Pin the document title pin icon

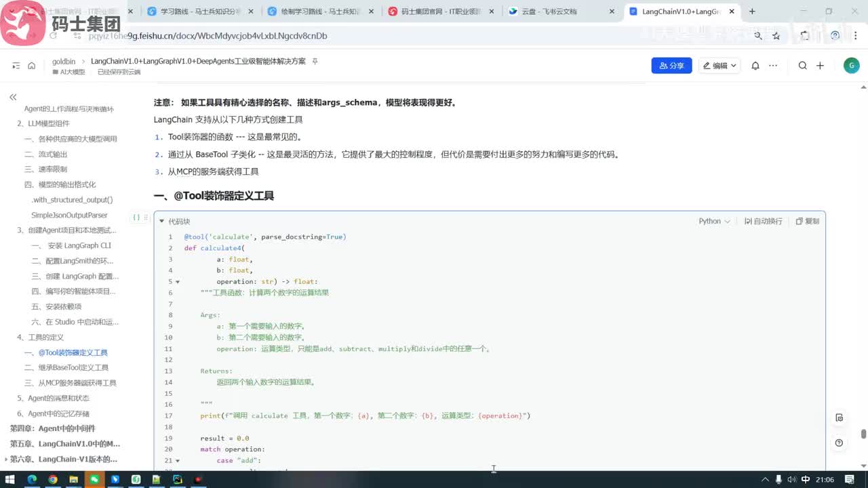pos(315,61)
